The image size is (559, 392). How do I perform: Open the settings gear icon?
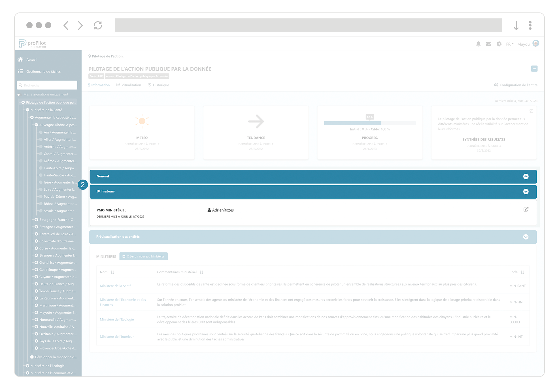click(x=499, y=44)
